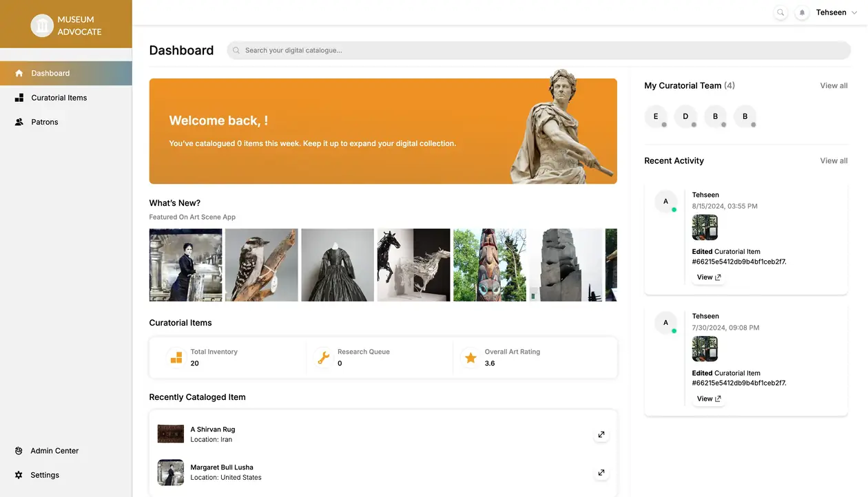Screen dimensions: 868x497
Task: Click the Admin Center icon in sidebar
Action: (x=19, y=451)
